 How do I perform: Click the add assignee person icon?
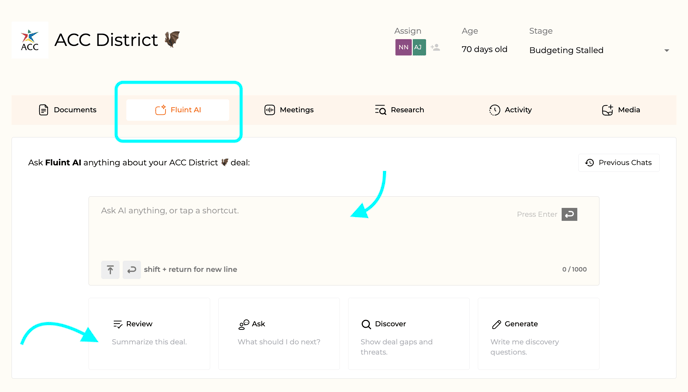coord(435,47)
